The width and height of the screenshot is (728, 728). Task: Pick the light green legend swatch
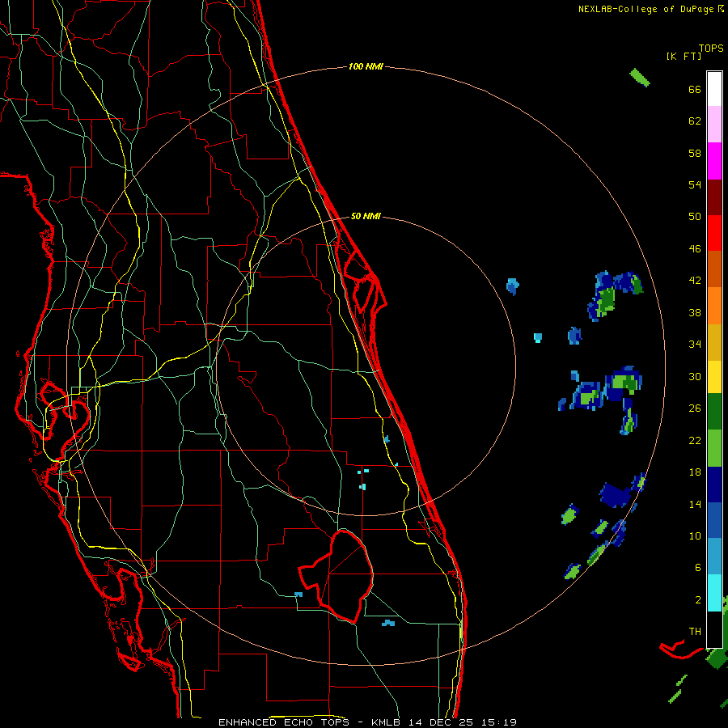pos(714,448)
